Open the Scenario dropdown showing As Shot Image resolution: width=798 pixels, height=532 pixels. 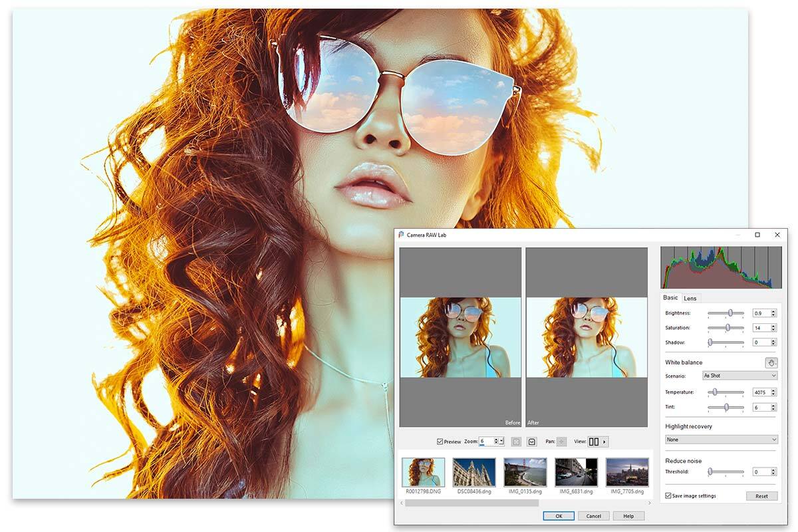[x=739, y=376]
